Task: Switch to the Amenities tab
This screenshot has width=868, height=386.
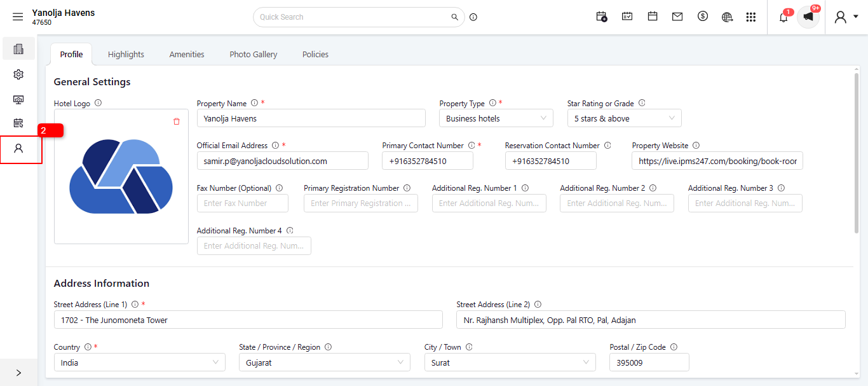Action: 187,54
